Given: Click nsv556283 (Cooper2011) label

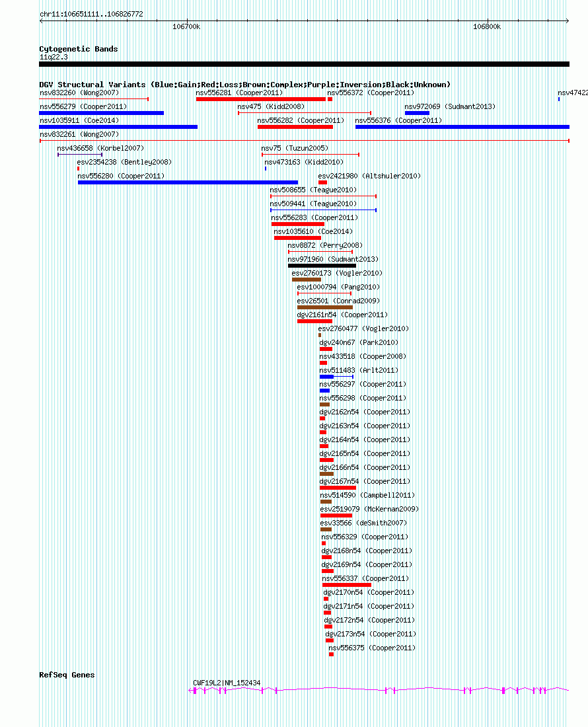Looking at the screenshot, I should (x=314, y=218).
